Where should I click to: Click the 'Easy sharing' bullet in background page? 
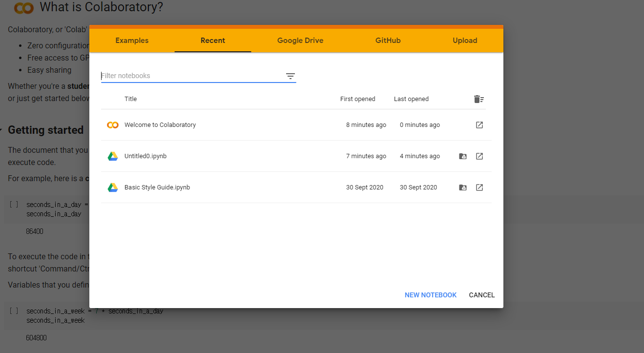tap(49, 70)
